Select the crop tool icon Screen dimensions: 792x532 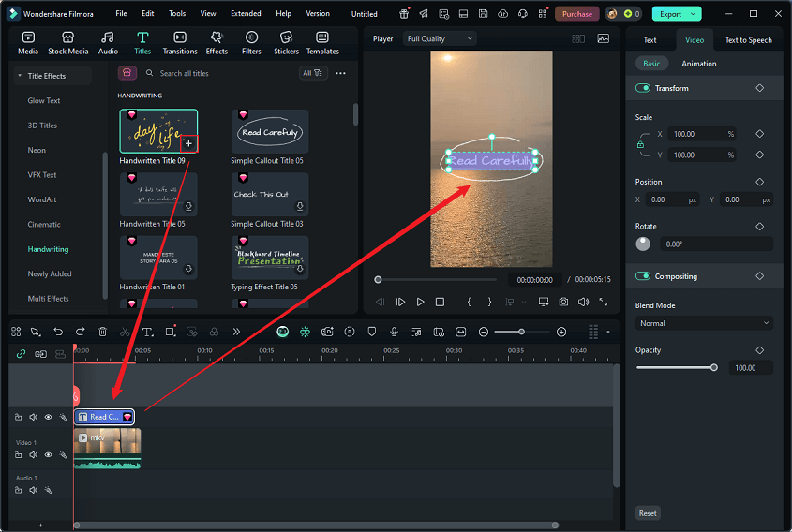171,332
